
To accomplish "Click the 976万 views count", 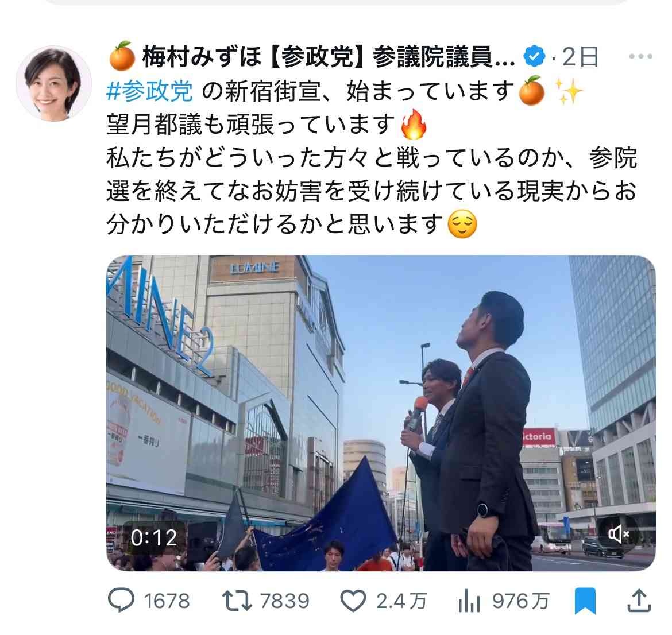I will pyautogui.click(x=520, y=601).
